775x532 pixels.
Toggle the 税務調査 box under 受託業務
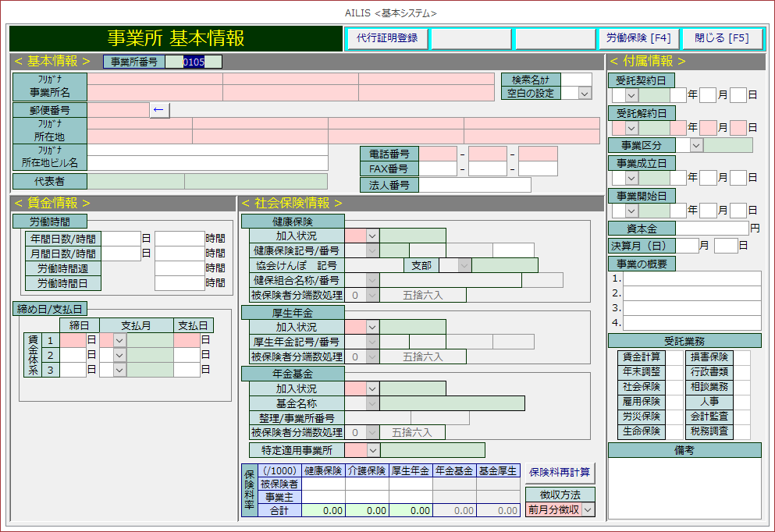pos(741,431)
